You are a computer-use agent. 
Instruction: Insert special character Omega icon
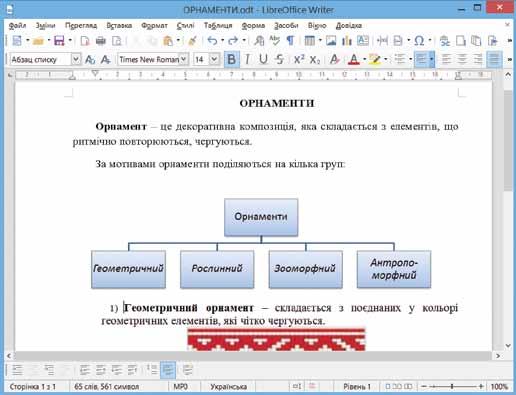tap(419, 41)
